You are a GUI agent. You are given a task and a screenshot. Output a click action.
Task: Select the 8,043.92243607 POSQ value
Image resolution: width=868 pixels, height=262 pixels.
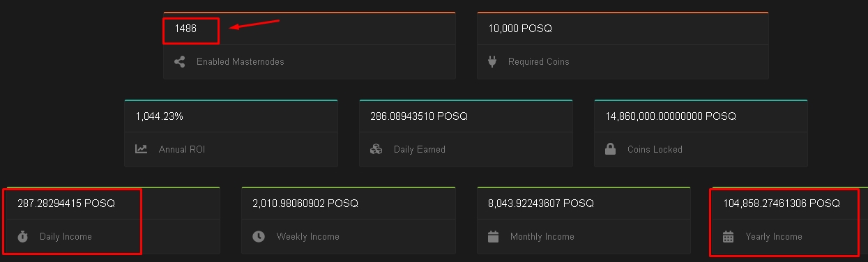(x=541, y=203)
